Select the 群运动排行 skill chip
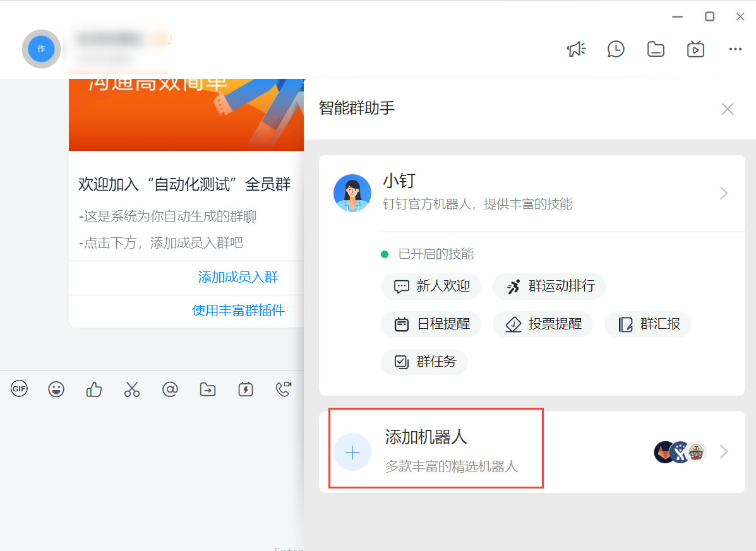 (549, 287)
